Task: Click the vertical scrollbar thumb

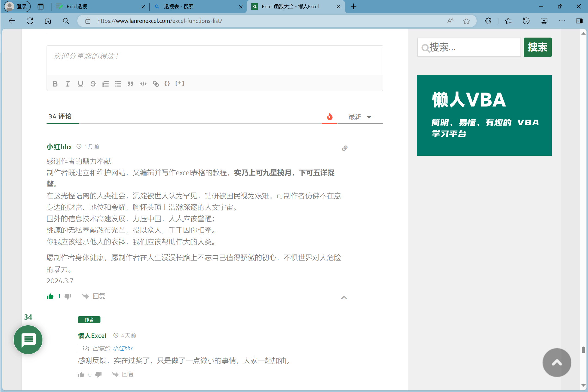Action: [583, 350]
